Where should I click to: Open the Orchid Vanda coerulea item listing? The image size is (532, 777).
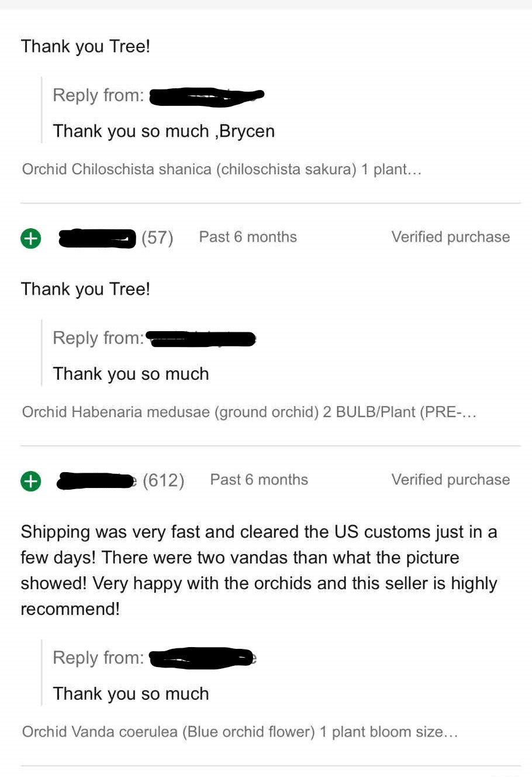(x=240, y=732)
